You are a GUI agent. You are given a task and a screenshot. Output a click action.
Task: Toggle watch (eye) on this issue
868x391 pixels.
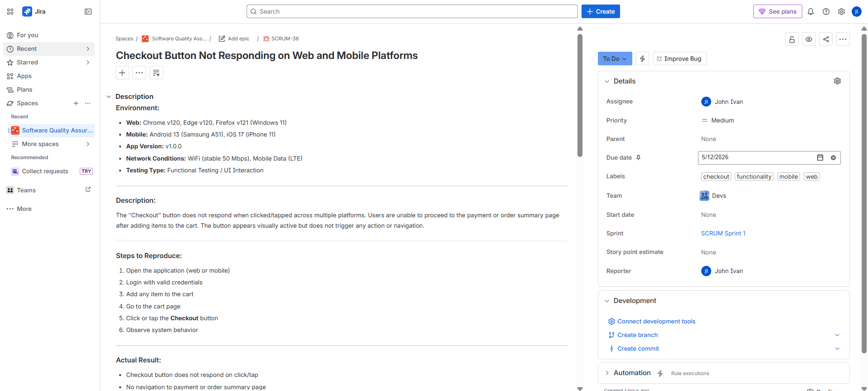point(809,39)
